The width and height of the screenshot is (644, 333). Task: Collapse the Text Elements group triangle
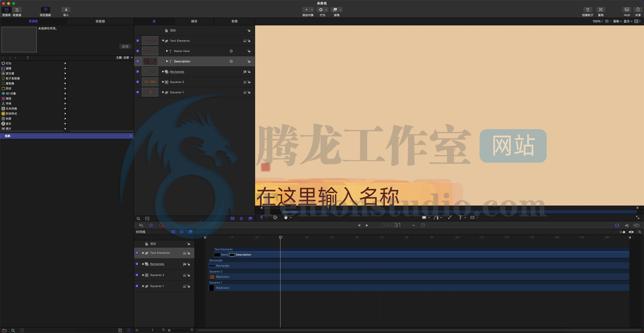click(163, 41)
